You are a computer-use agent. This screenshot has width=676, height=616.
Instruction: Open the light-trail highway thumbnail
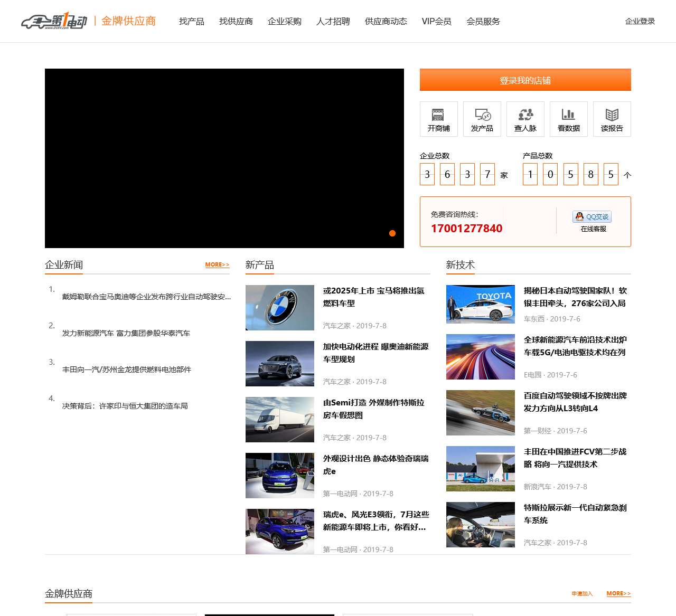[481, 357]
